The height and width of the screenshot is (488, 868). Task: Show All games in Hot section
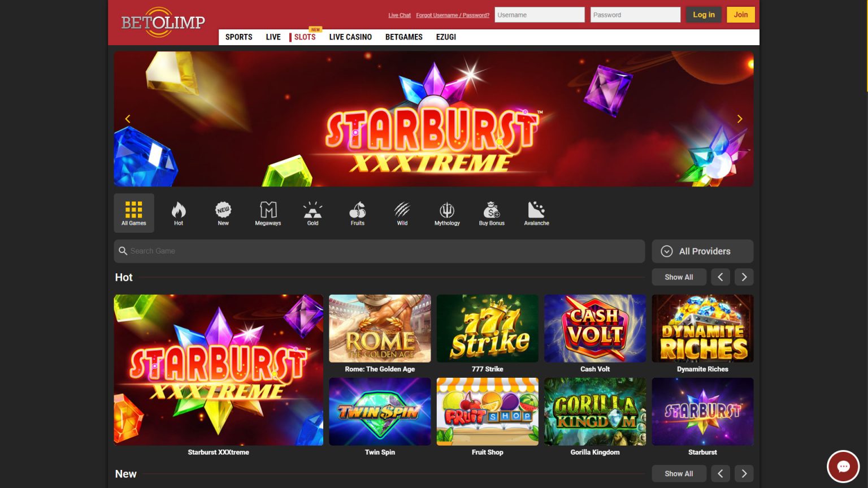pyautogui.click(x=679, y=277)
